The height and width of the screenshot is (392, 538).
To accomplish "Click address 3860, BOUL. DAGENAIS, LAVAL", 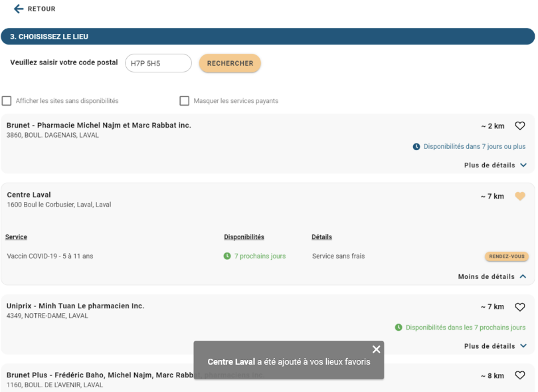I will point(52,136).
